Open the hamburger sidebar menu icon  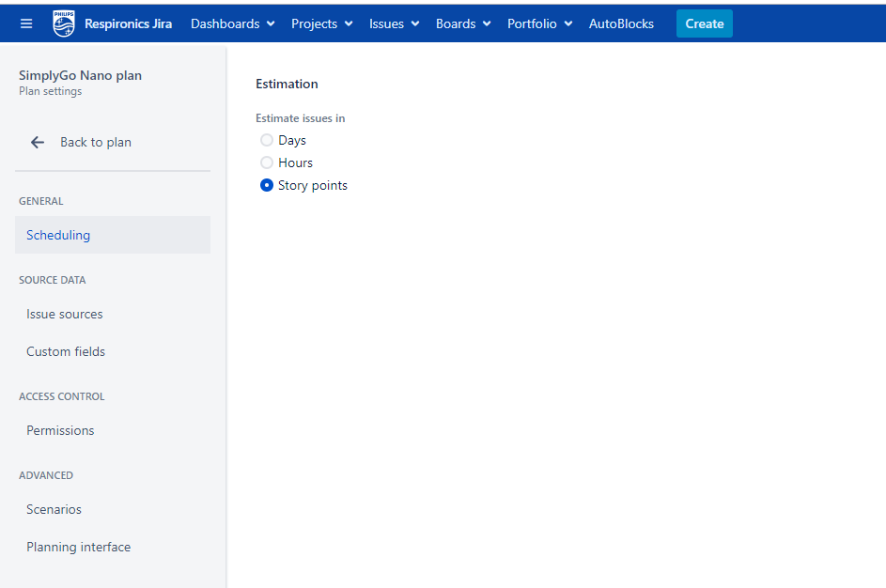coord(26,23)
